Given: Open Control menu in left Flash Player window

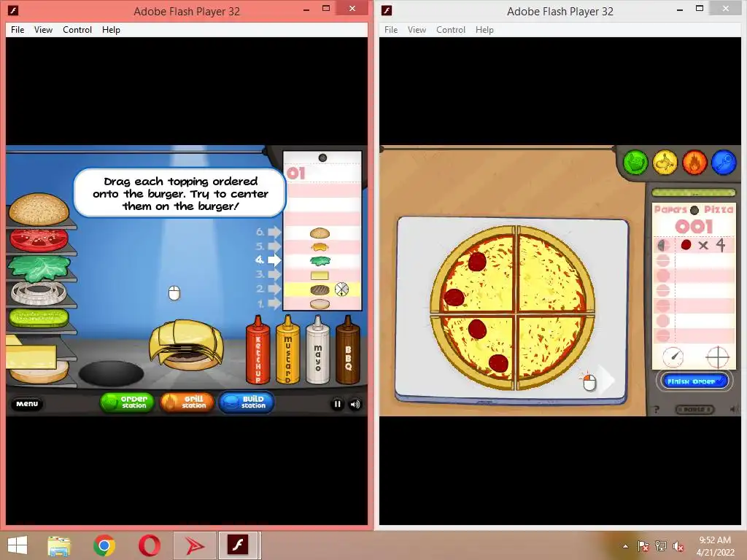Looking at the screenshot, I should click(x=77, y=29).
